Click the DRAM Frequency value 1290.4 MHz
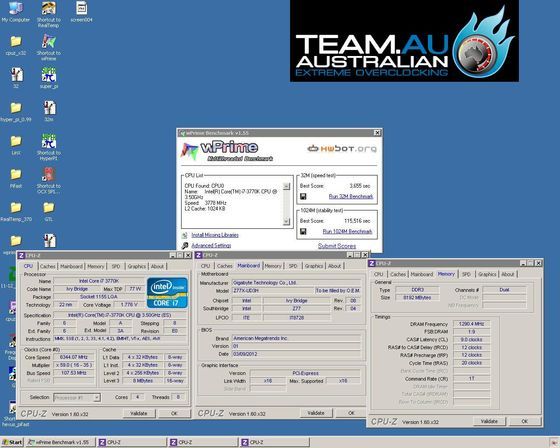The height and width of the screenshot is (448, 560). pos(471,324)
